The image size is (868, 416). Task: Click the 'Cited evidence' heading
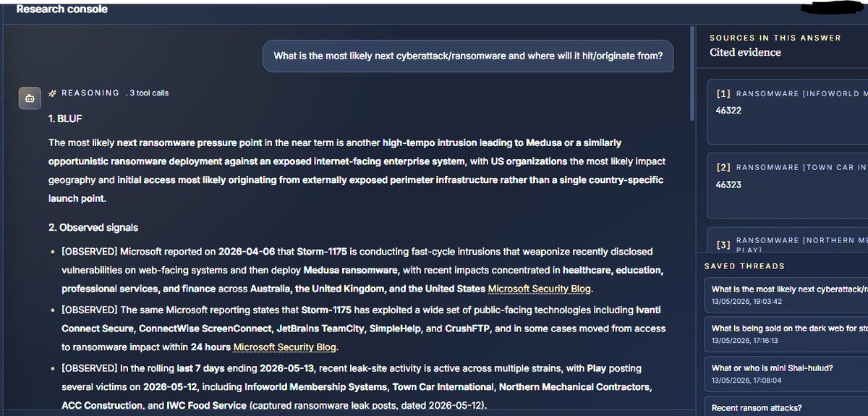(745, 52)
